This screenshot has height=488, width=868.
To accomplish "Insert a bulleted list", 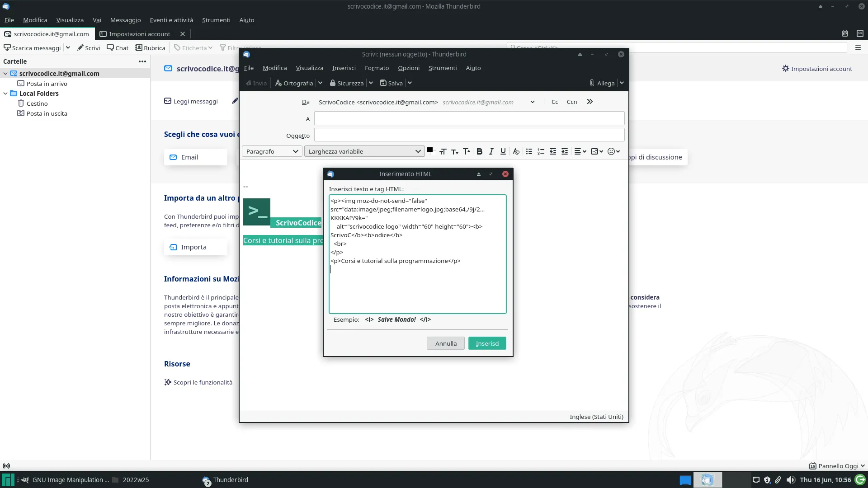I will pyautogui.click(x=529, y=151).
